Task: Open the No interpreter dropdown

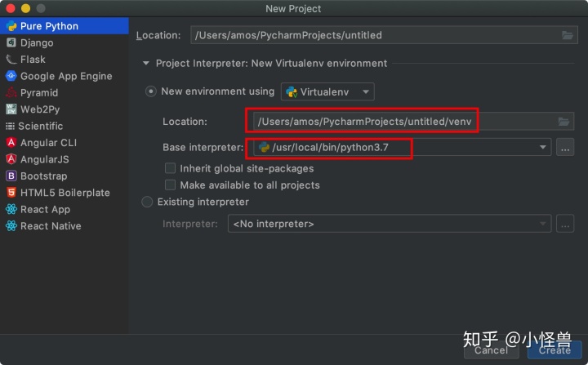Action: [390, 224]
